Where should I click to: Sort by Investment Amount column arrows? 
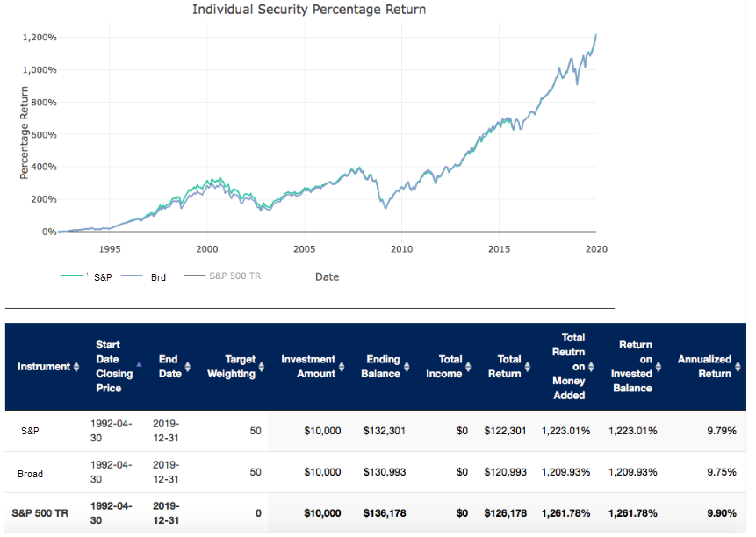pyautogui.click(x=342, y=367)
